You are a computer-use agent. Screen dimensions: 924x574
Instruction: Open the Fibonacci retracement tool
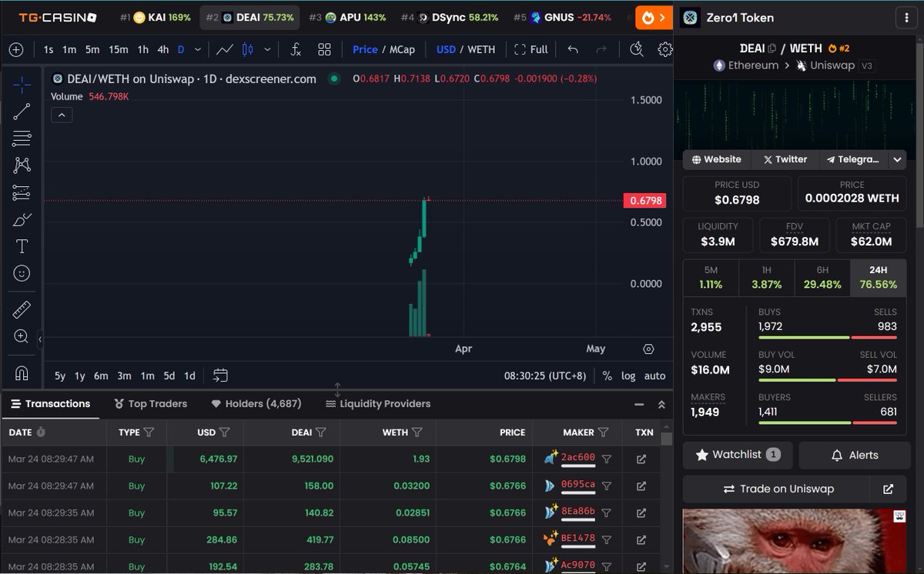(x=22, y=138)
